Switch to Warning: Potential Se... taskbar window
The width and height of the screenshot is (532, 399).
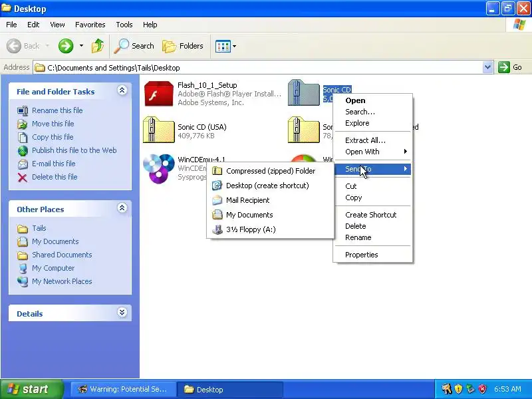tap(124, 389)
